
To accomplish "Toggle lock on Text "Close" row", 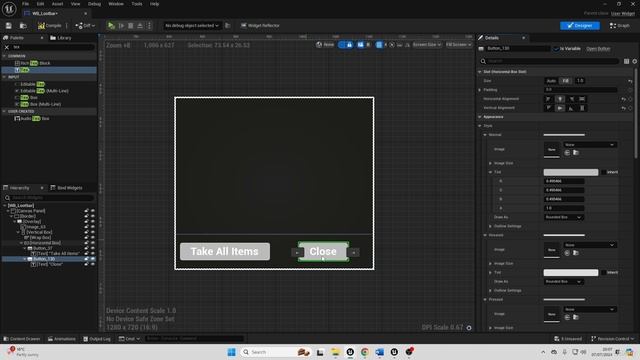I will coord(87,264).
